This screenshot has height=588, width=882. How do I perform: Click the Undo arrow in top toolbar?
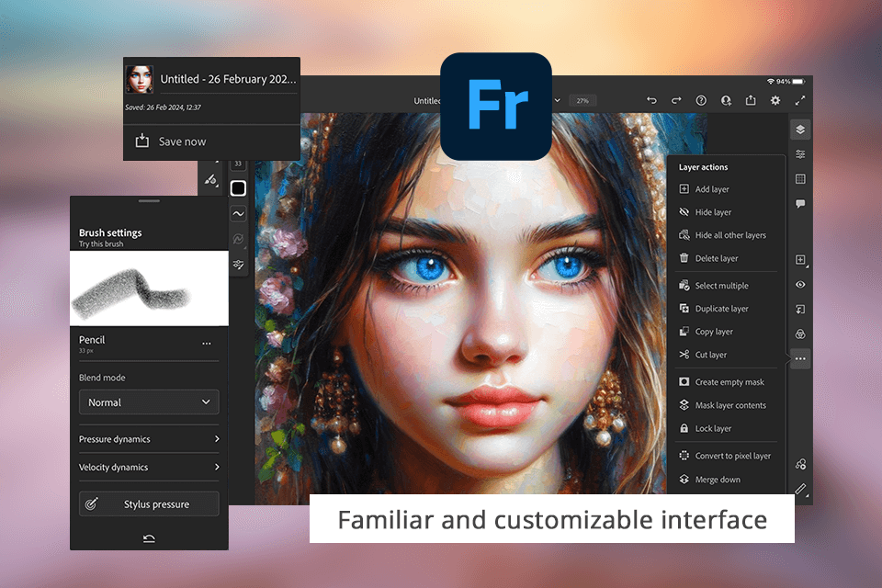click(x=651, y=100)
